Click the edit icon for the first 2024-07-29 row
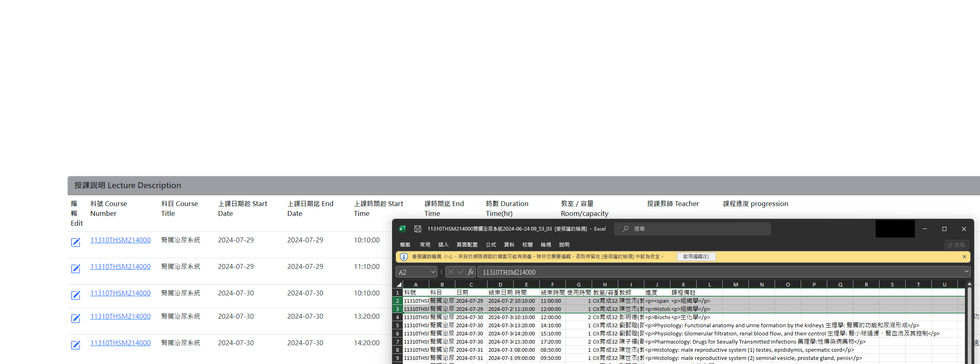The width and height of the screenshot is (980, 364). click(76, 242)
